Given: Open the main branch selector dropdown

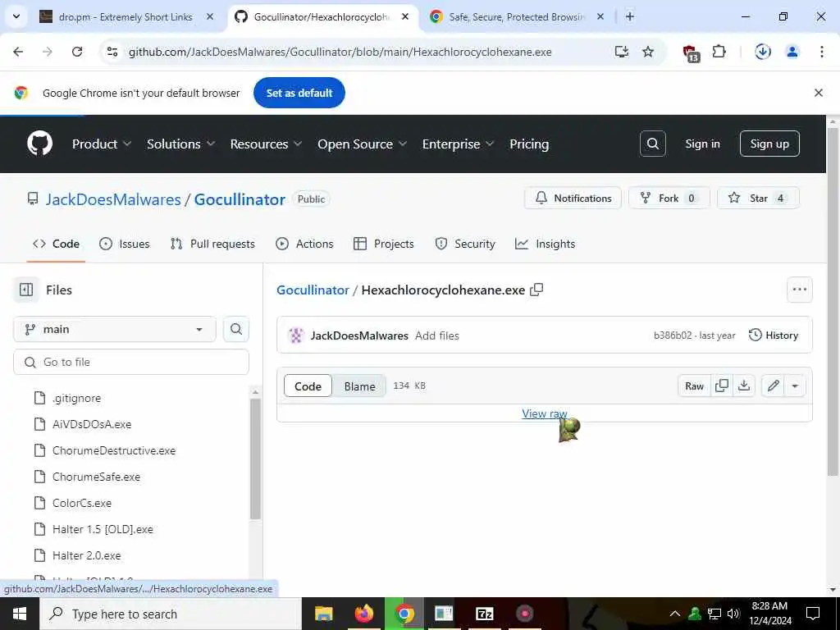Looking at the screenshot, I should tap(115, 329).
